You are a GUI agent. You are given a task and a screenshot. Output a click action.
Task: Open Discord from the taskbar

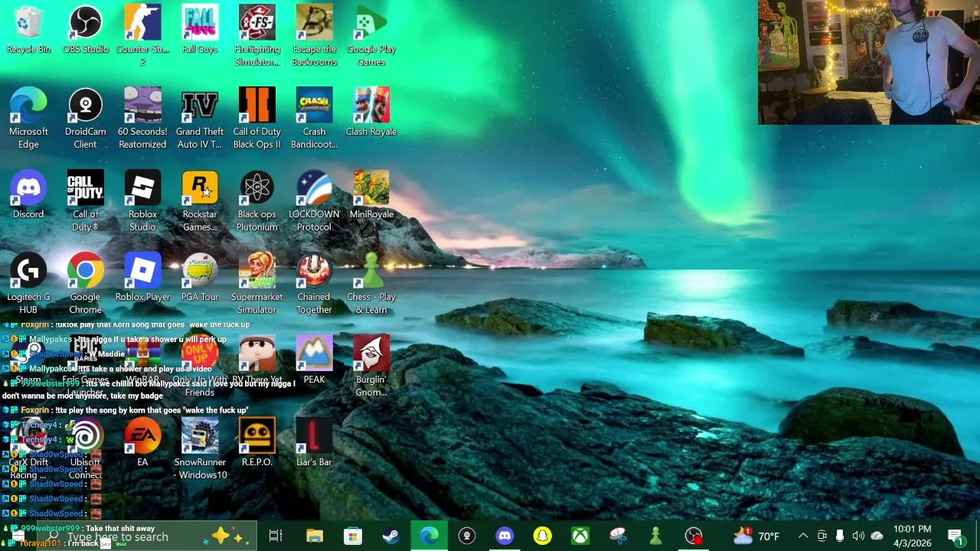pyautogui.click(x=505, y=536)
